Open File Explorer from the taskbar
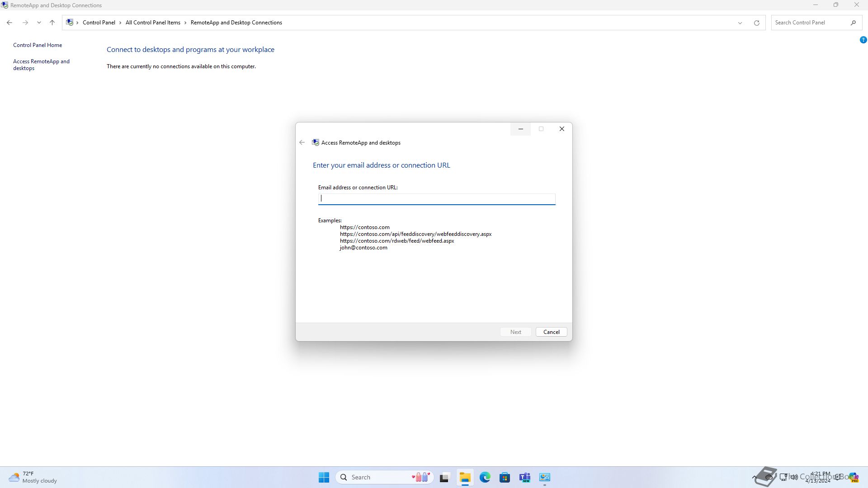The height and width of the screenshot is (488, 868). tap(465, 477)
